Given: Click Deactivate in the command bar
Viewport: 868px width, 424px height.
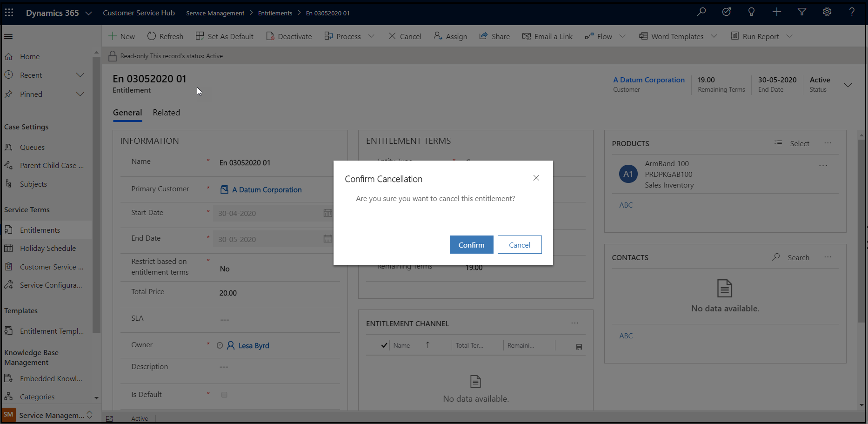Looking at the screenshot, I should [289, 36].
